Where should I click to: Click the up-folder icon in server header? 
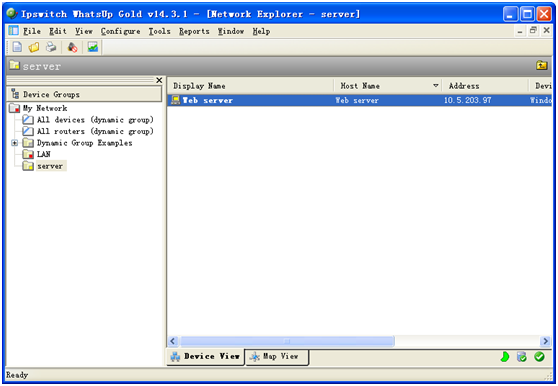click(x=542, y=65)
